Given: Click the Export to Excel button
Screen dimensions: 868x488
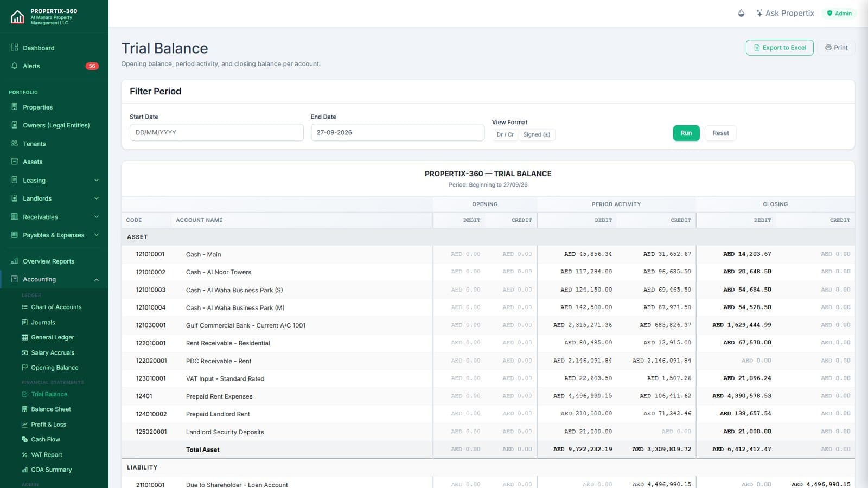Looking at the screenshot, I should [x=780, y=48].
